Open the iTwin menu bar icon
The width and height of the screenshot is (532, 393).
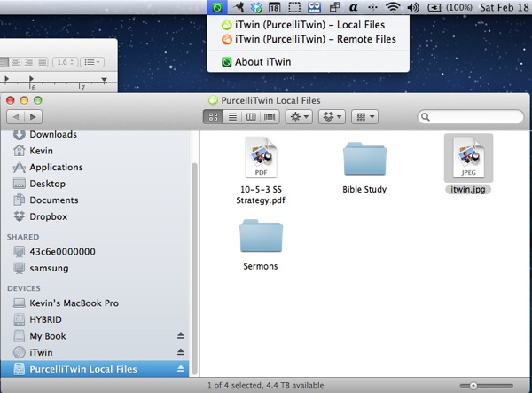click(217, 7)
